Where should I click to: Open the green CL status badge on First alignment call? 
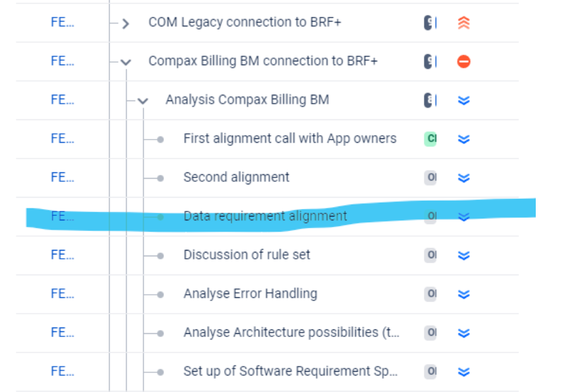tap(432, 138)
